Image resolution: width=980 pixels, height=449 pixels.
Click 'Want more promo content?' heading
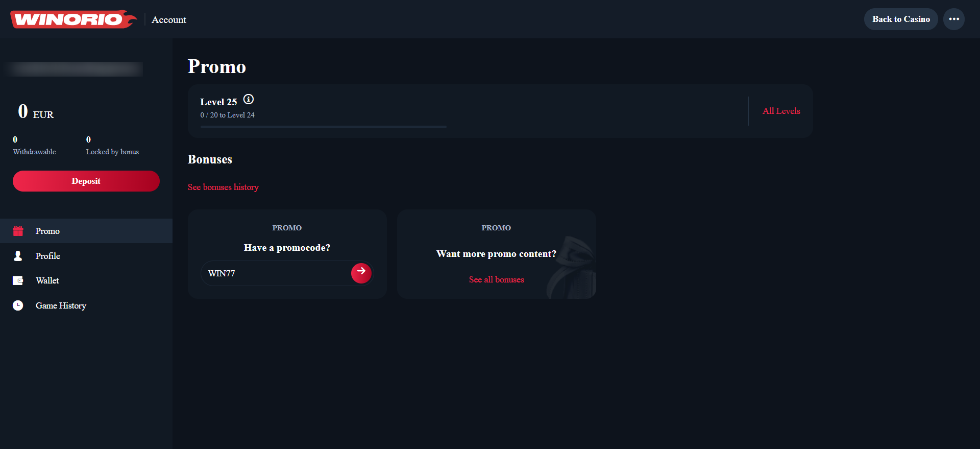496,254
